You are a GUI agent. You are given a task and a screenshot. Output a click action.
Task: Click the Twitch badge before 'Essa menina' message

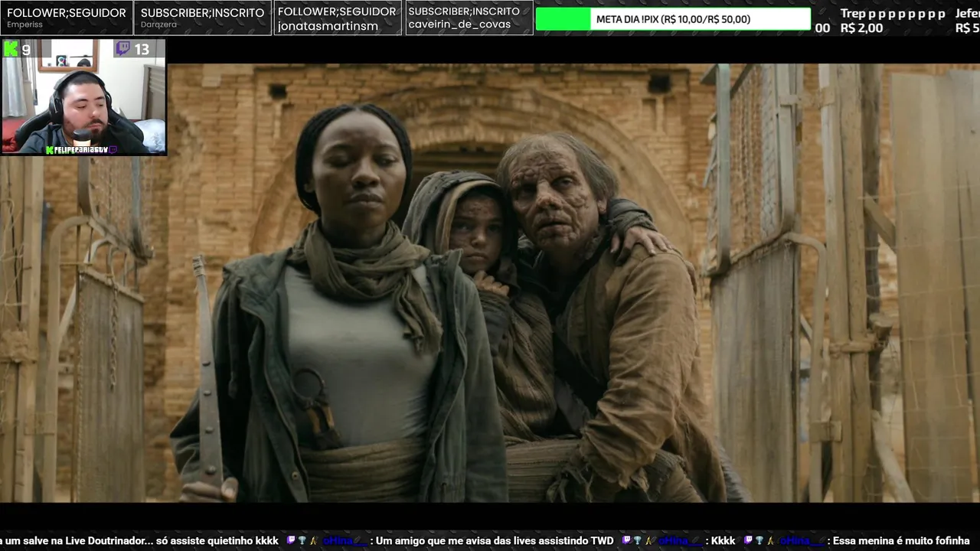[x=748, y=541]
